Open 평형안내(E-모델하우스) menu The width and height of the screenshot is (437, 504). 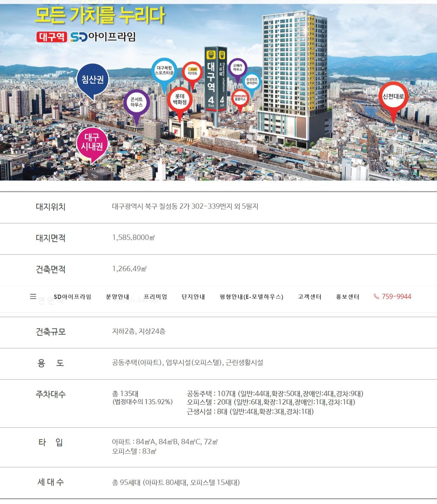pyautogui.click(x=251, y=297)
